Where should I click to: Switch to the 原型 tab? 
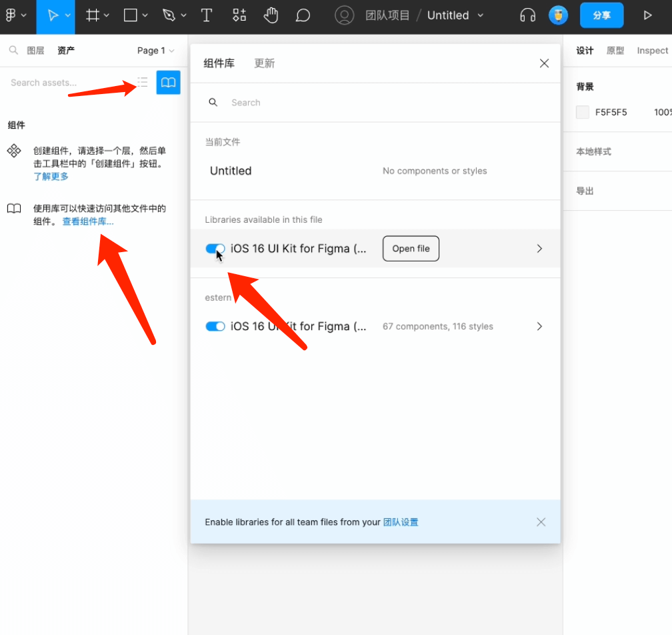pos(615,50)
